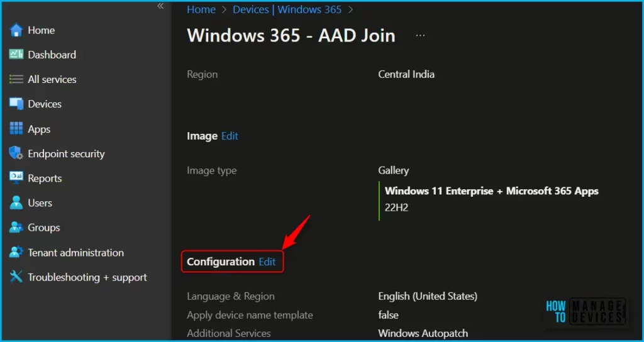The height and width of the screenshot is (342, 644).
Task: Open Endpoint security menu entry
Action: point(66,154)
